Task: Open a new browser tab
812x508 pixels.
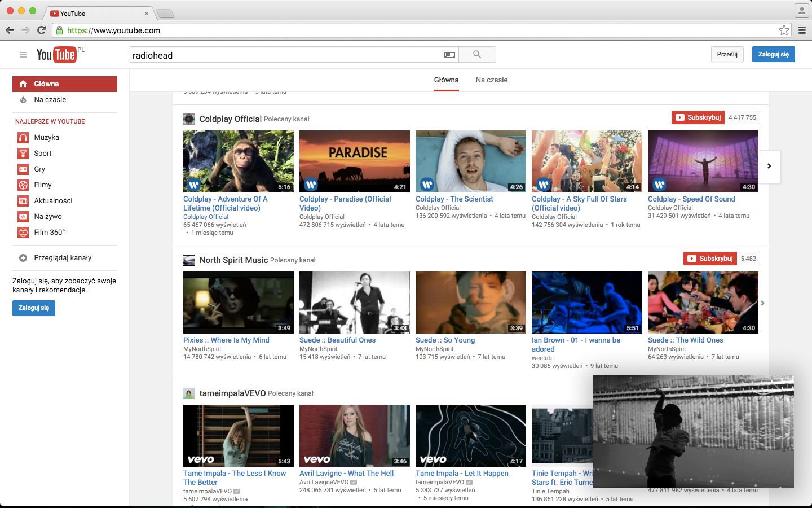Action: click(x=165, y=14)
